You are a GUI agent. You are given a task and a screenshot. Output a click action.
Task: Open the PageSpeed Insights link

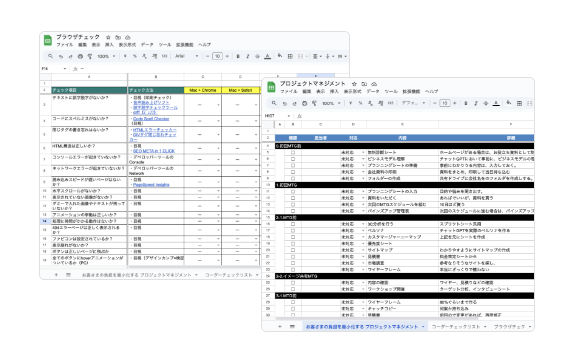click(x=151, y=185)
